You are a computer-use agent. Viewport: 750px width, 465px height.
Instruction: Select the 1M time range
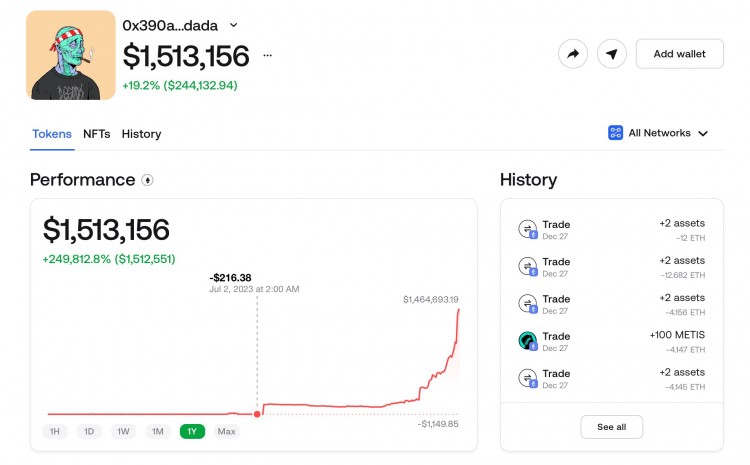pyautogui.click(x=158, y=432)
